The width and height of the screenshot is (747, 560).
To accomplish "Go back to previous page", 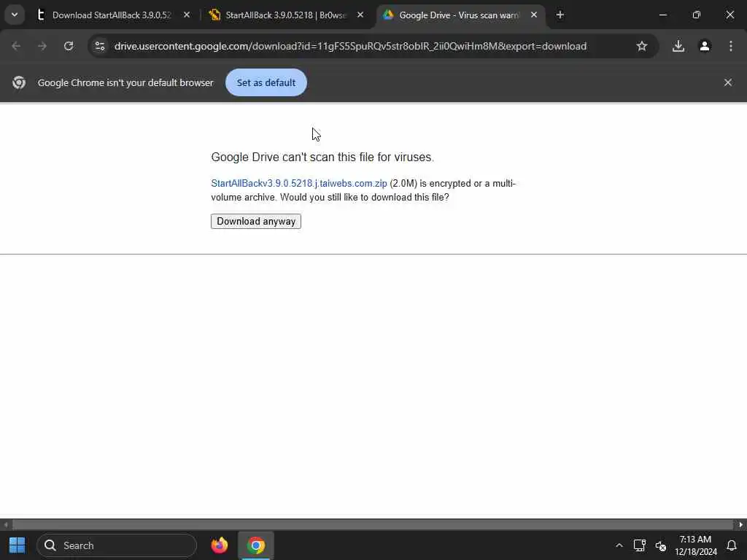I will pos(16,46).
